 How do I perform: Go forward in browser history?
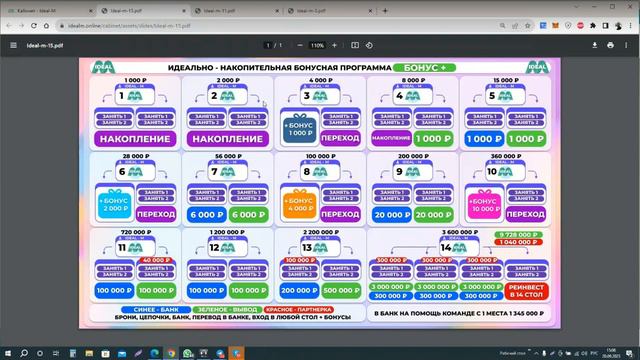[x=22, y=26]
